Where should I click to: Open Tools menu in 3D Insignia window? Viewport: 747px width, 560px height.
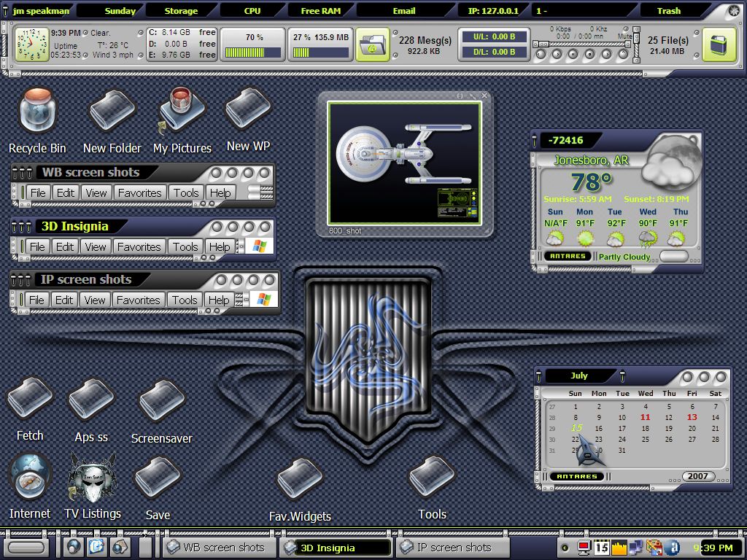coord(185,246)
